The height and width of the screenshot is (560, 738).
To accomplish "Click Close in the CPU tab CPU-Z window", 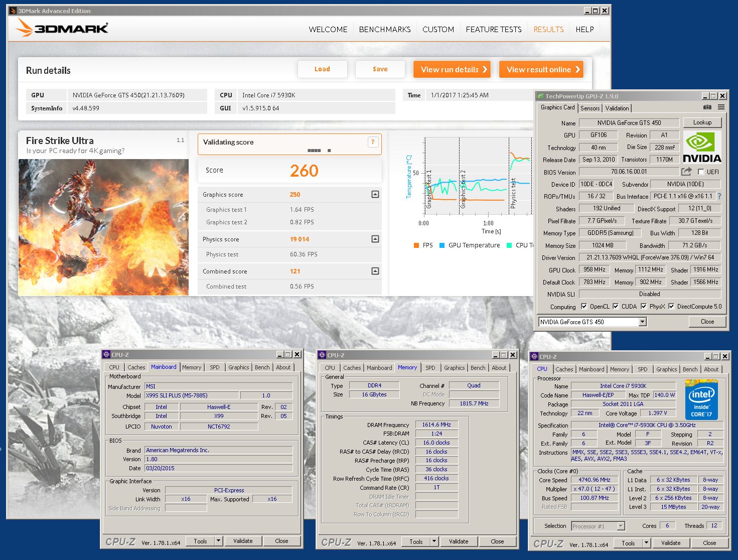I will [x=709, y=543].
